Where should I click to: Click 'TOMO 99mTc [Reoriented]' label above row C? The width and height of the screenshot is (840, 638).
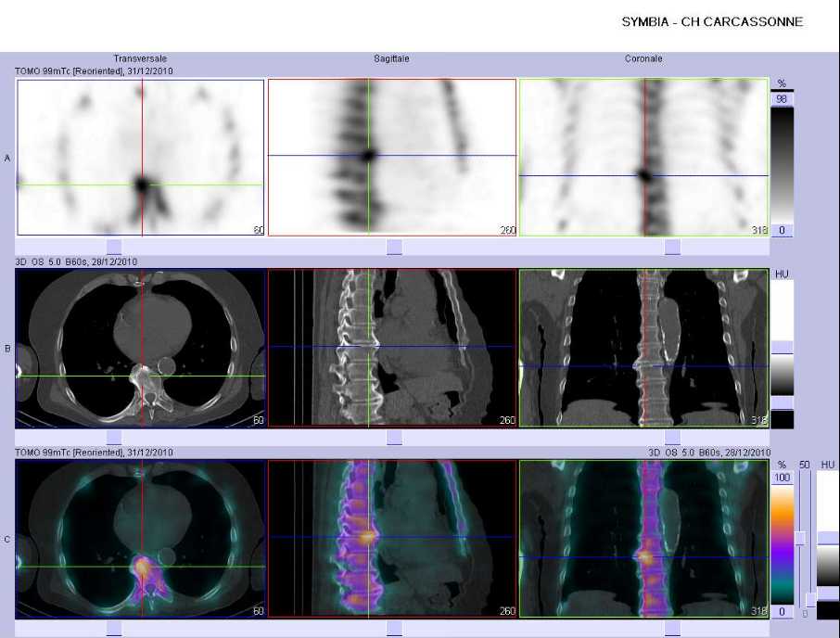pos(70,453)
